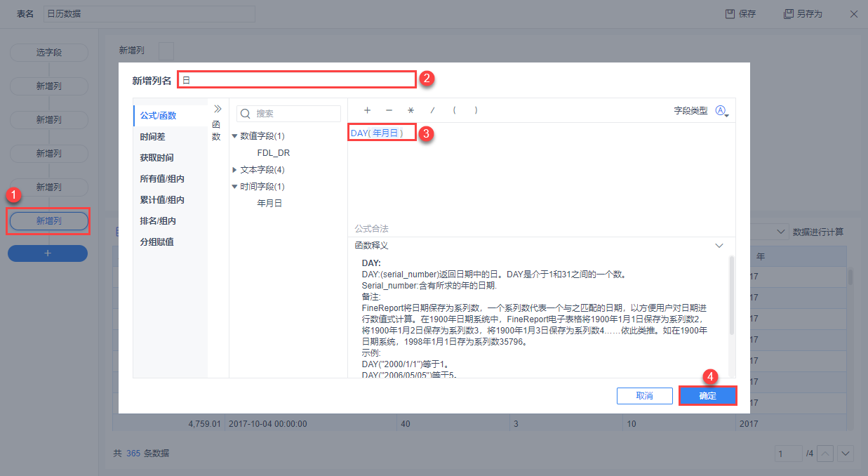Insert the right parenthesis
The image size is (868, 476).
pos(476,110)
